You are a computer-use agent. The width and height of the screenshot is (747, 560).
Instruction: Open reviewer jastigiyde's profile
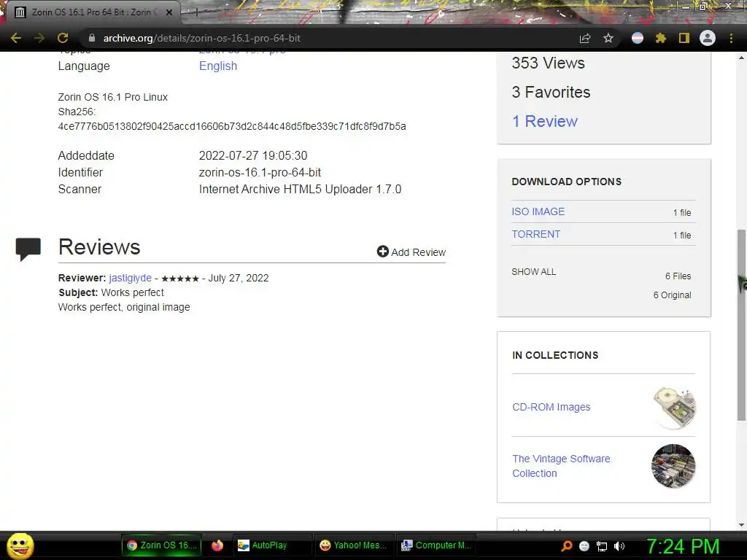[x=130, y=278]
